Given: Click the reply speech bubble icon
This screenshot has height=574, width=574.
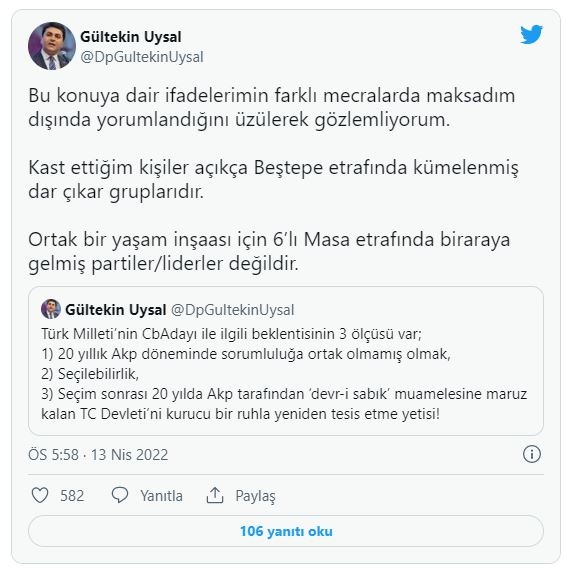Looking at the screenshot, I should point(120,495).
